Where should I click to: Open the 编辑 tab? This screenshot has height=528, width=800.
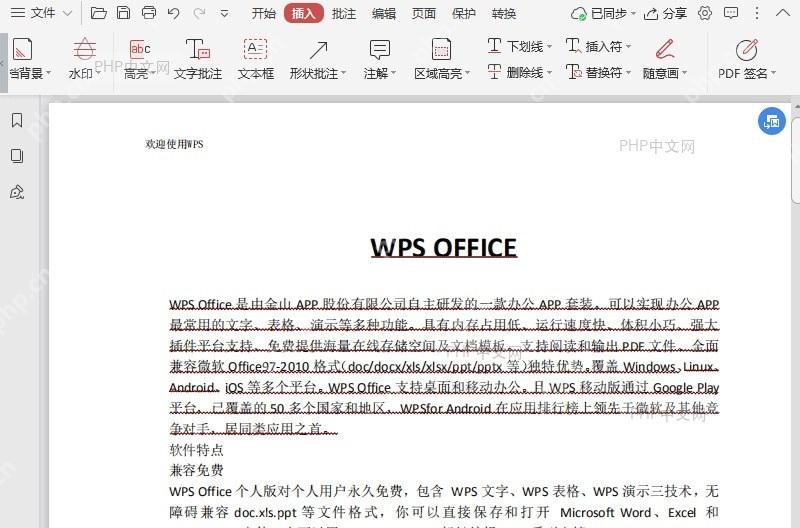coord(384,13)
